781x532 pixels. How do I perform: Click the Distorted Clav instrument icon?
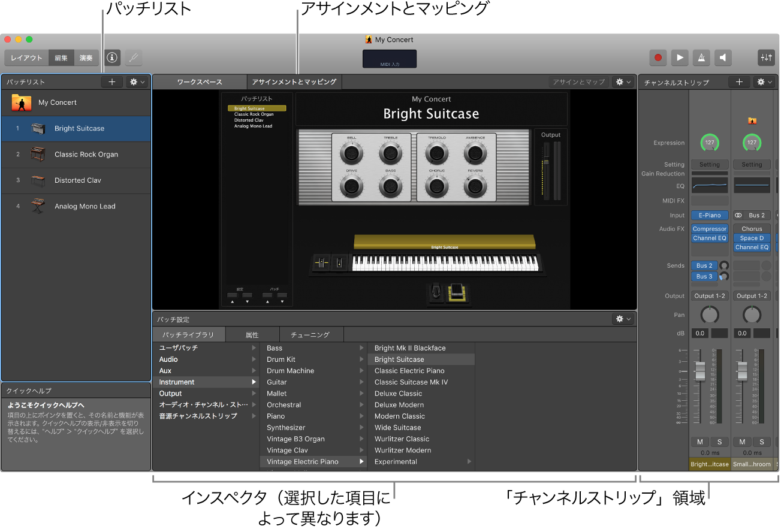point(38,180)
